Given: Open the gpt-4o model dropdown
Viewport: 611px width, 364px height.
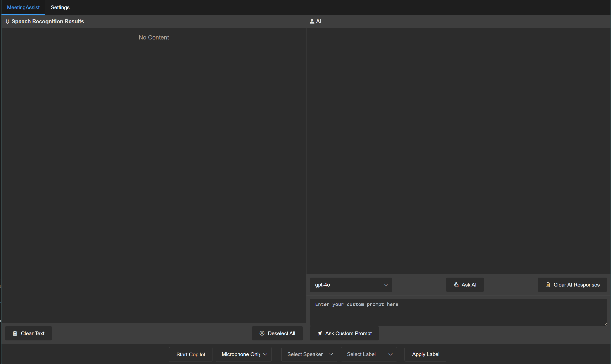Looking at the screenshot, I should click(x=351, y=285).
